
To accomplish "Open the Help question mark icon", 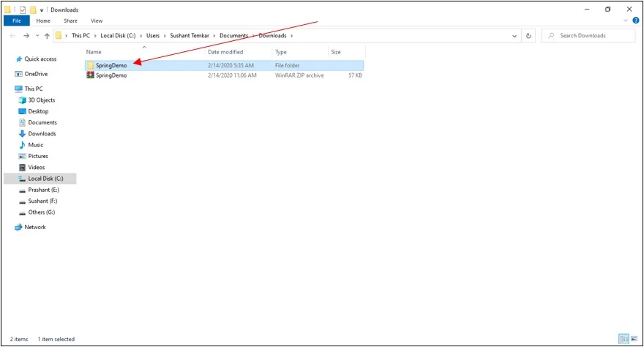I will (x=634, y=21).
